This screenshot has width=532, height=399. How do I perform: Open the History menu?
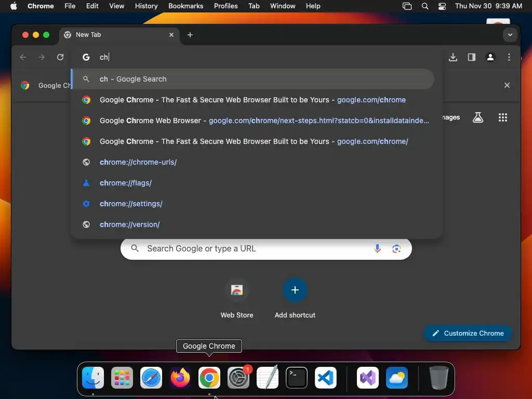(146, 6)
